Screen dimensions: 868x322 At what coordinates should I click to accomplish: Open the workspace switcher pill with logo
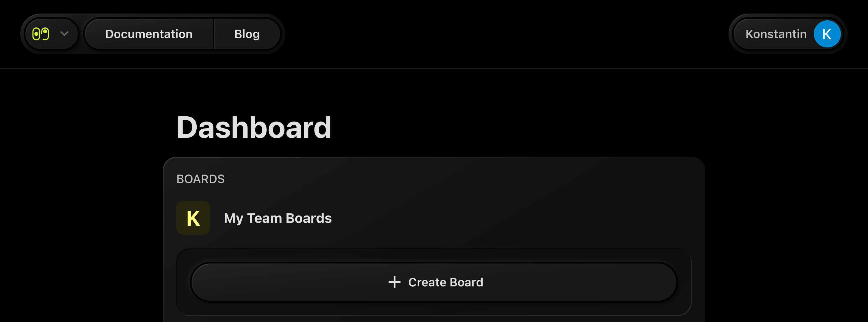51,34
